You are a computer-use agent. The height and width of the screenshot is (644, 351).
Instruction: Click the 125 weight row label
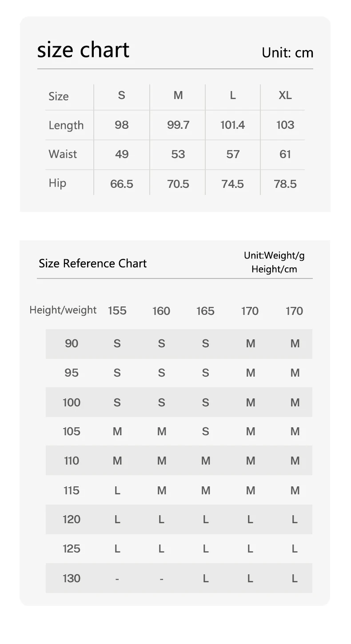72,549
